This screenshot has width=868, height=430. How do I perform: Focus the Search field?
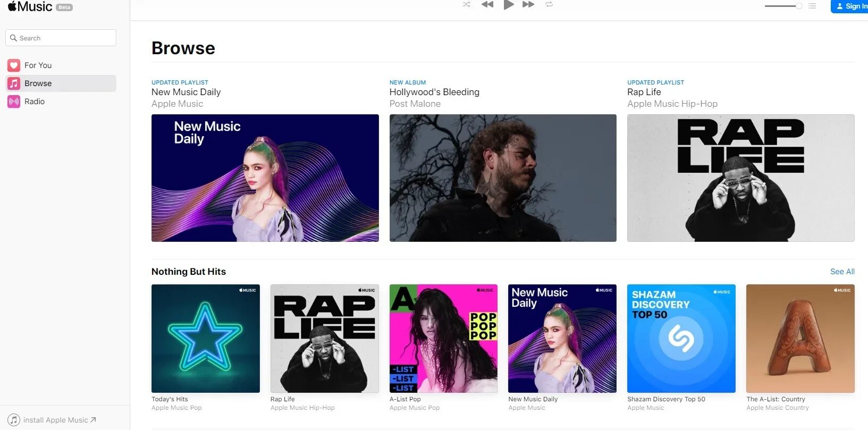pyautogui.click(x=61, y=38)
